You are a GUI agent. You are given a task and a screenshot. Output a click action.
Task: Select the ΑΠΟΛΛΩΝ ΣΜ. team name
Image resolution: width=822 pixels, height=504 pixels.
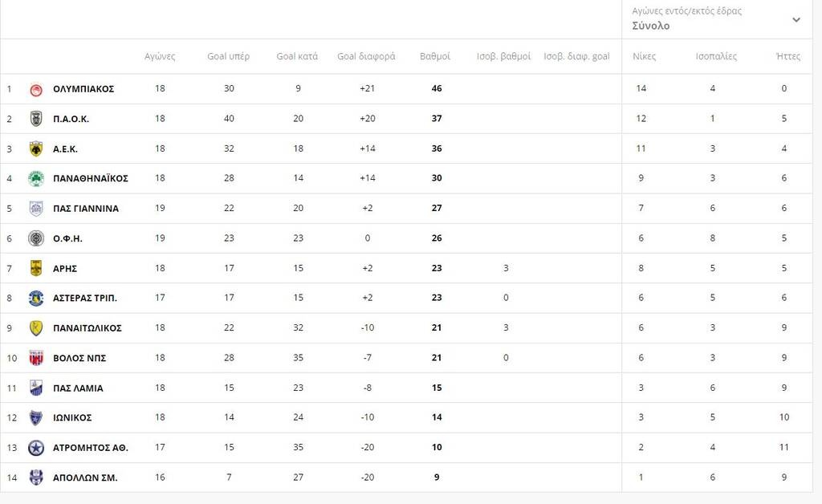pyautogui.click(x=85, y=478)
